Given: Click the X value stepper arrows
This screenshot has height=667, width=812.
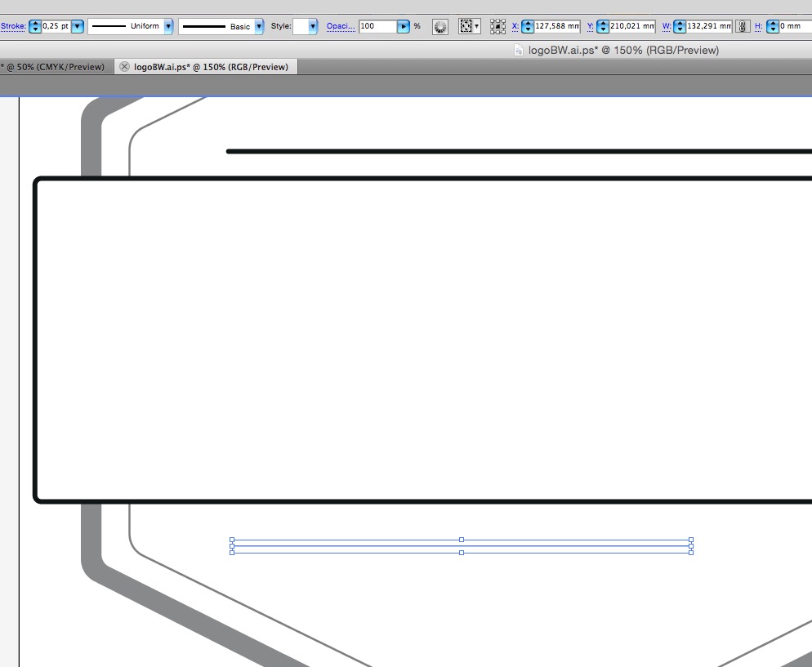Looking at the screenshot, I should tap(528, 26).
